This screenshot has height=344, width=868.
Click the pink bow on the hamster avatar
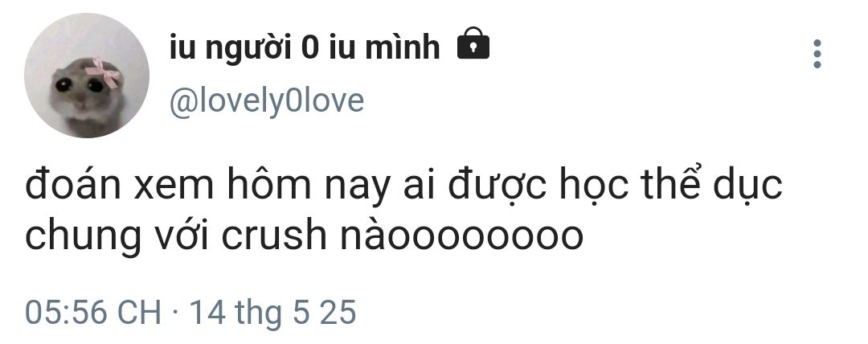pos(104,73)
